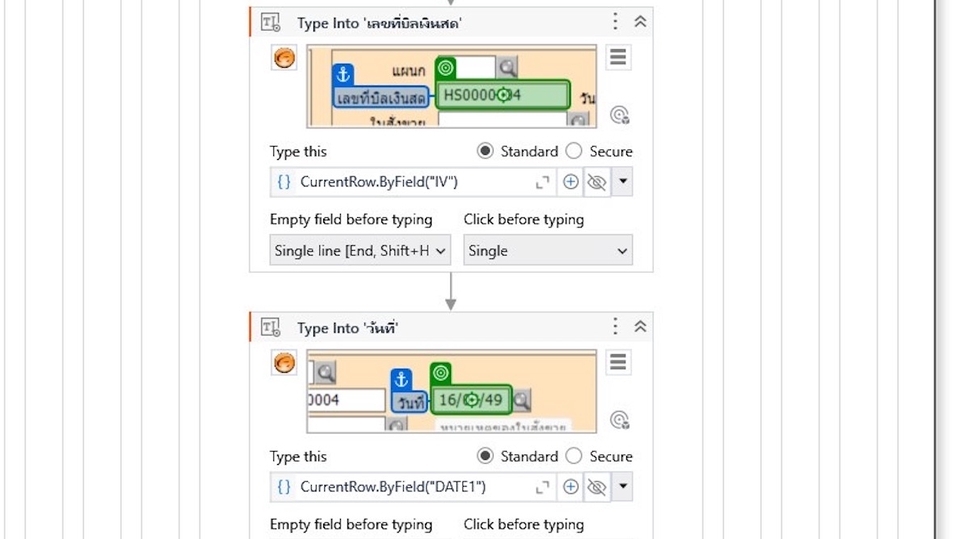Image resolution: width=960 pixels, height=539 pixels.
Task: Select Secure radio in 'เลขที่บิลเงินสด' activity
Action: [574, 151]
